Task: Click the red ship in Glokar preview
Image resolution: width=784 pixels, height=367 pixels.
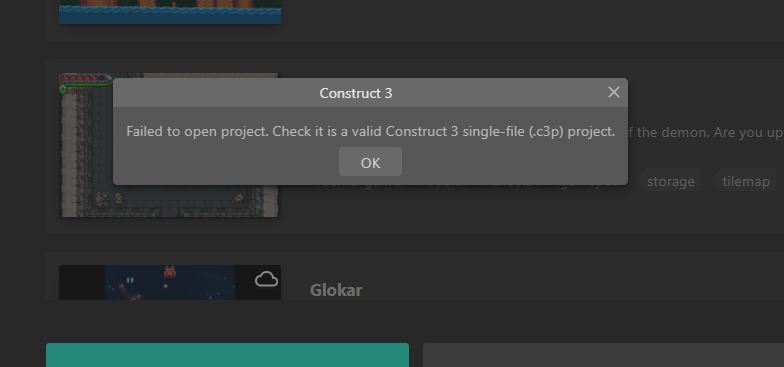Action: click(170, 272)
